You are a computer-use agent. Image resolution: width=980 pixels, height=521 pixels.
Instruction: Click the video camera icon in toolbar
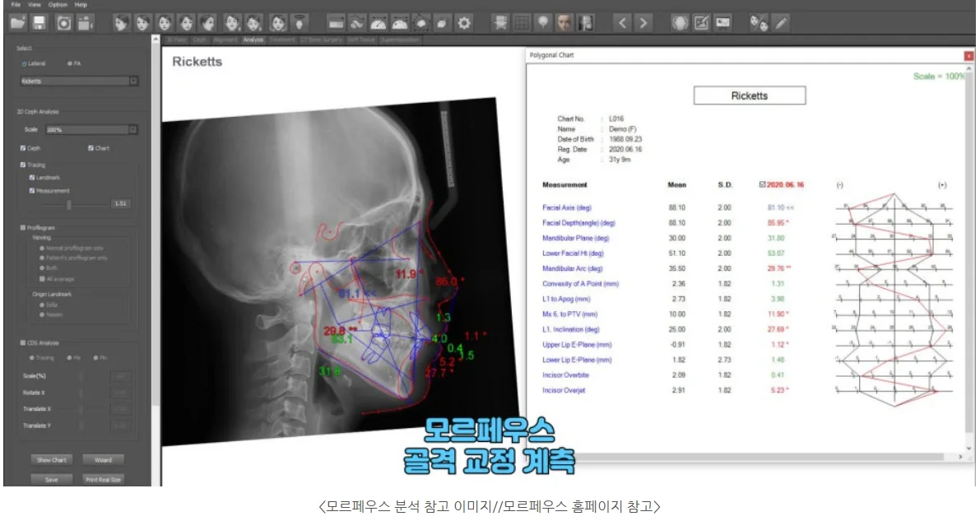[x=86, y=24]
